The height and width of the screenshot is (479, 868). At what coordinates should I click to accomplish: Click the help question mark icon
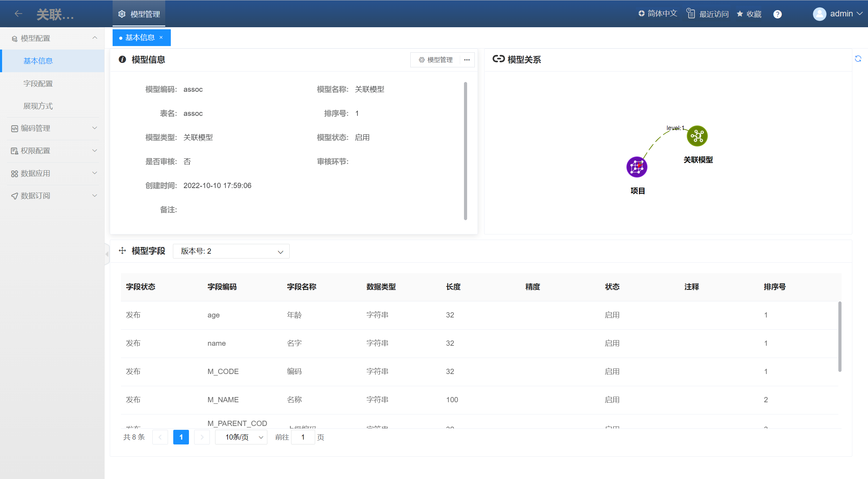click(777, 14)
